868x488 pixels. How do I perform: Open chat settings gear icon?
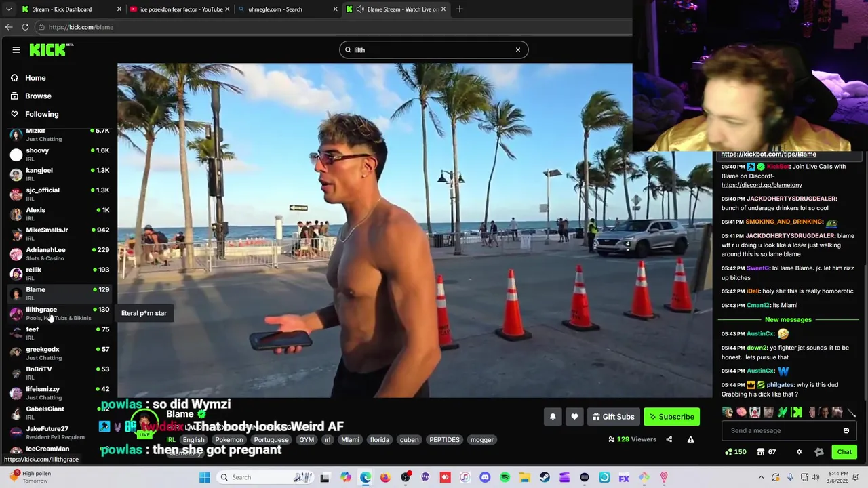point(799,452)
